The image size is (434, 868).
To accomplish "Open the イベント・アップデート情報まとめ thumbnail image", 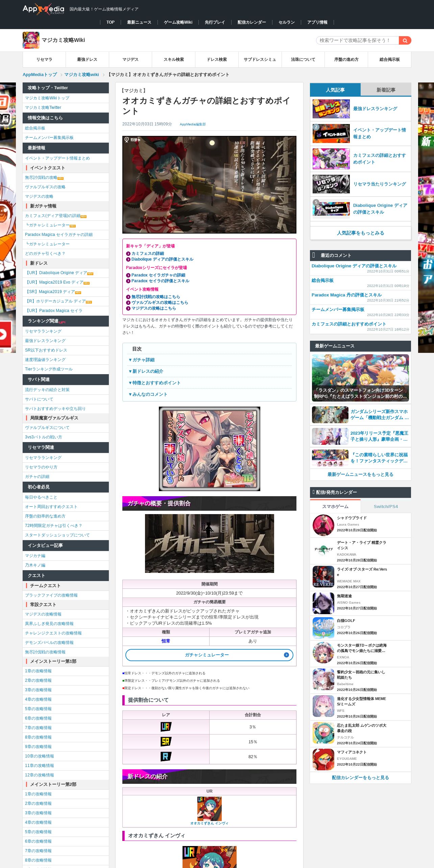I will pyautogui.click(x=331, y=134).
